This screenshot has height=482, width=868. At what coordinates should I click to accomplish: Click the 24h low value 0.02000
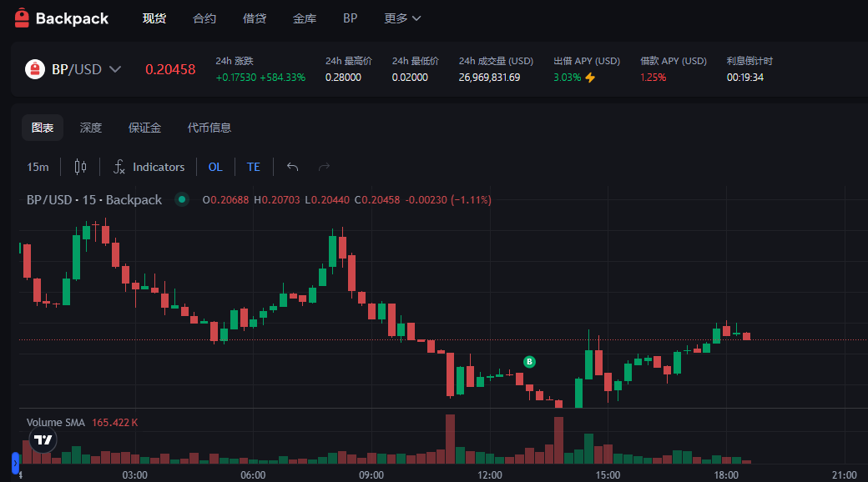point(410,78)
